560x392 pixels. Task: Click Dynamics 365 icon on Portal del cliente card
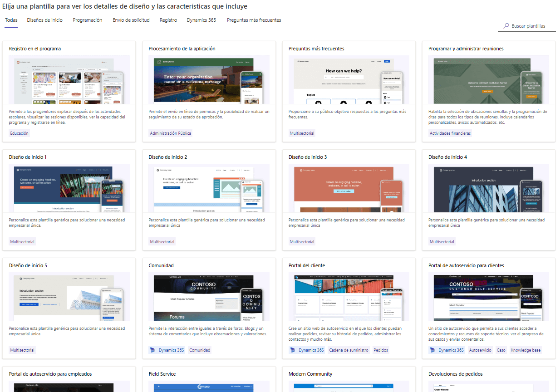click(293, 350)
